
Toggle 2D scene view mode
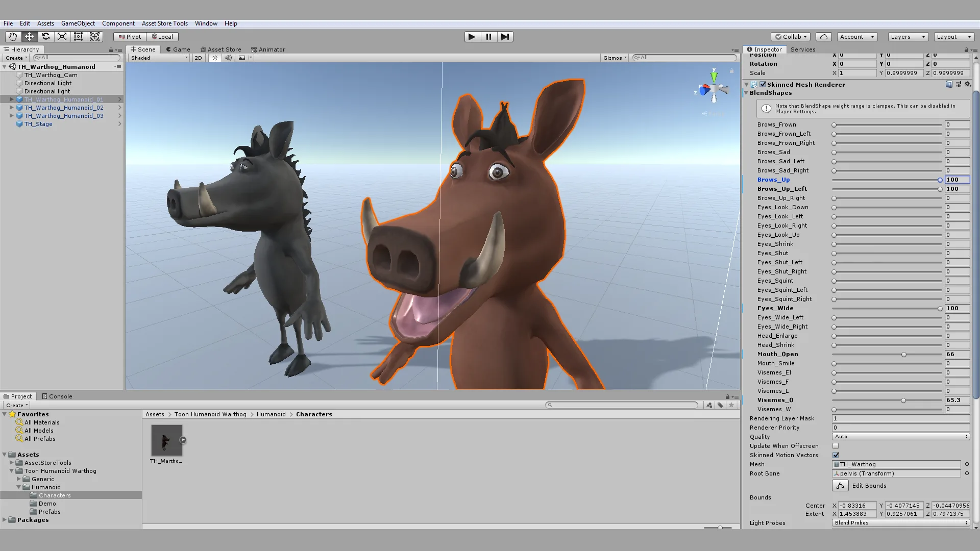pyautogui.click(x=199, y=58)
